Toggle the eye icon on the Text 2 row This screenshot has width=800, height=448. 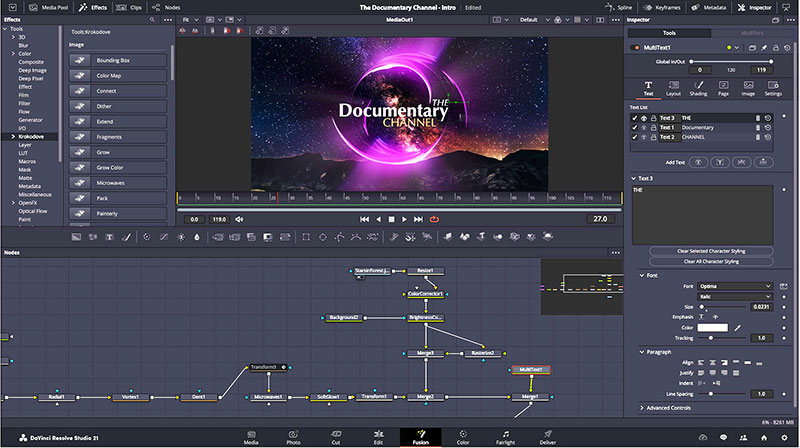pos(644,137)
